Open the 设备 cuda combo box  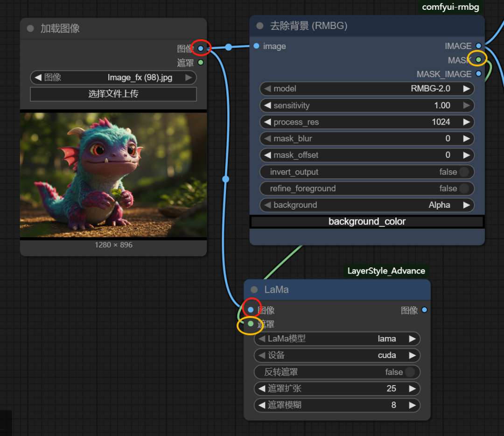click(337, 355)
